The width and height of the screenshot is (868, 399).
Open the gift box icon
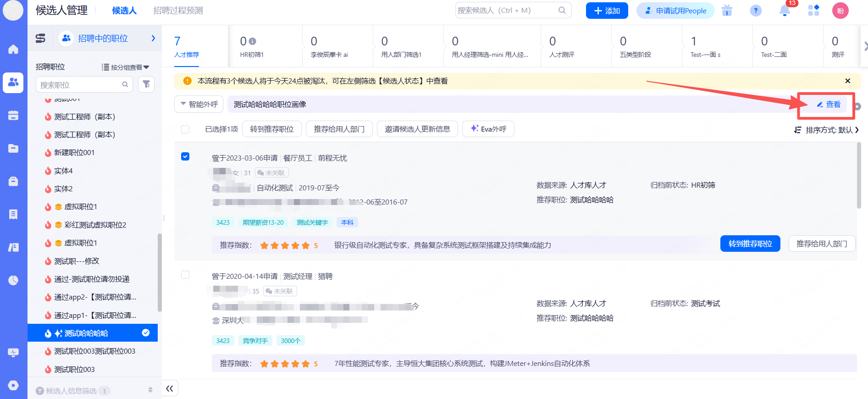pyautogui.click(x=727, y=11)
